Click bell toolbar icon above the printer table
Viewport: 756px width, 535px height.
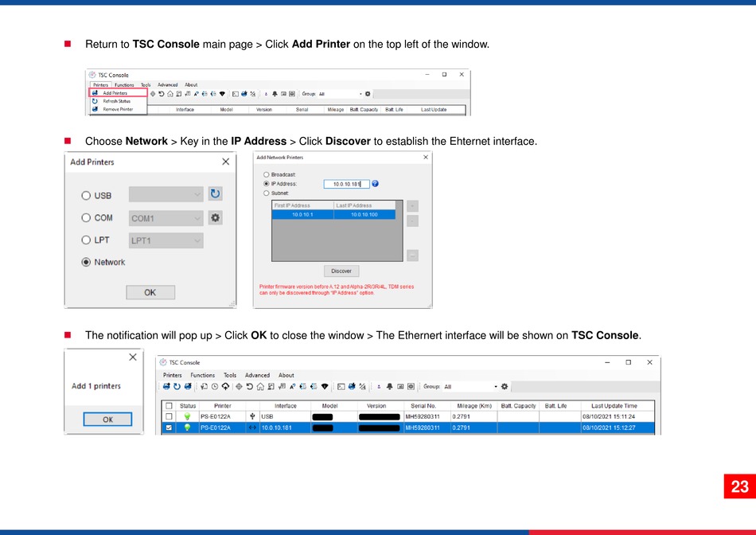pyautogui.click(x=390, y=386)
